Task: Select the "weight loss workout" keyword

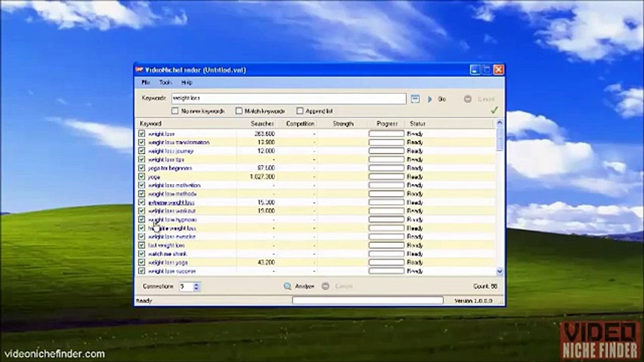Action: coord(172,211)
